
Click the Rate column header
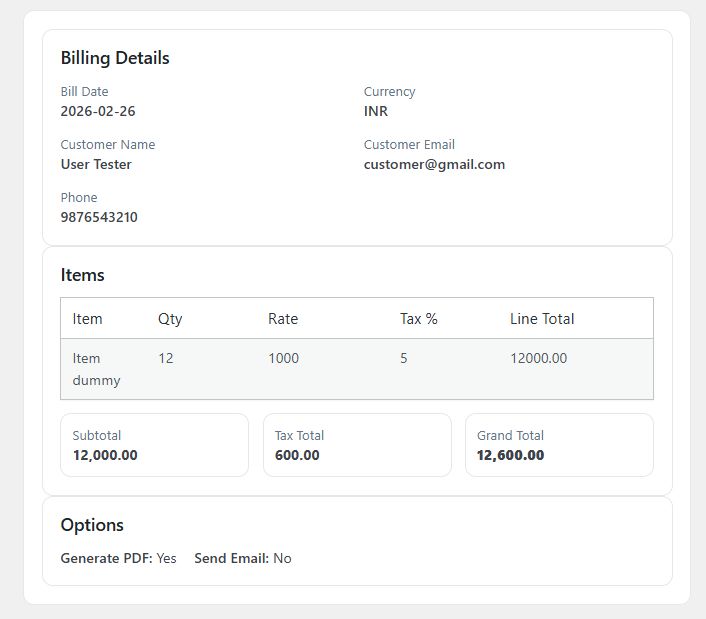[283, 319]
